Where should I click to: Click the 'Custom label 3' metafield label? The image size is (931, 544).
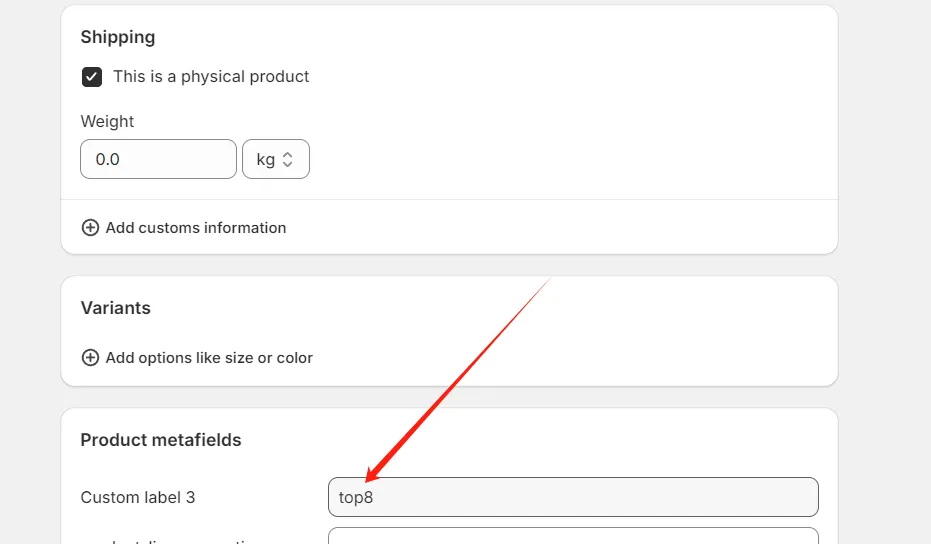click(x=138, y=497)
